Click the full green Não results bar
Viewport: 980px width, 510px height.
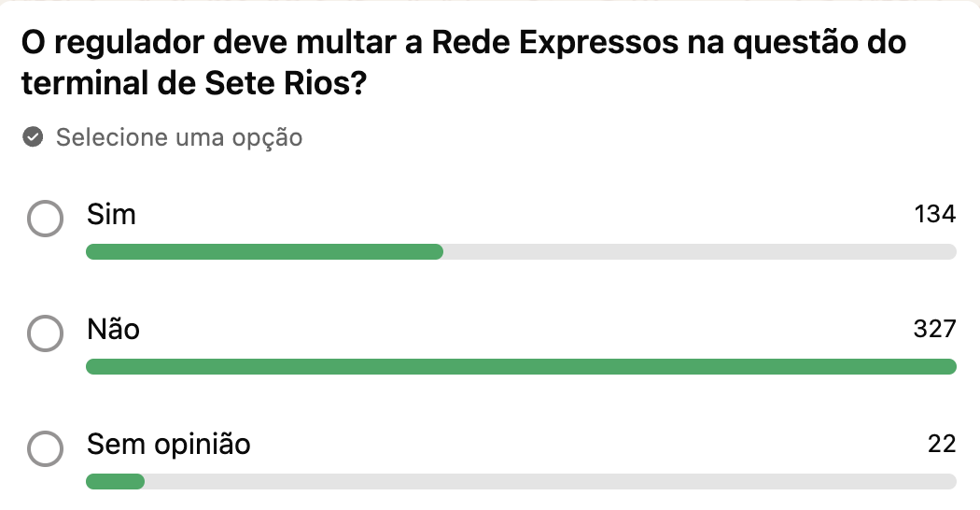pos(521,366)
